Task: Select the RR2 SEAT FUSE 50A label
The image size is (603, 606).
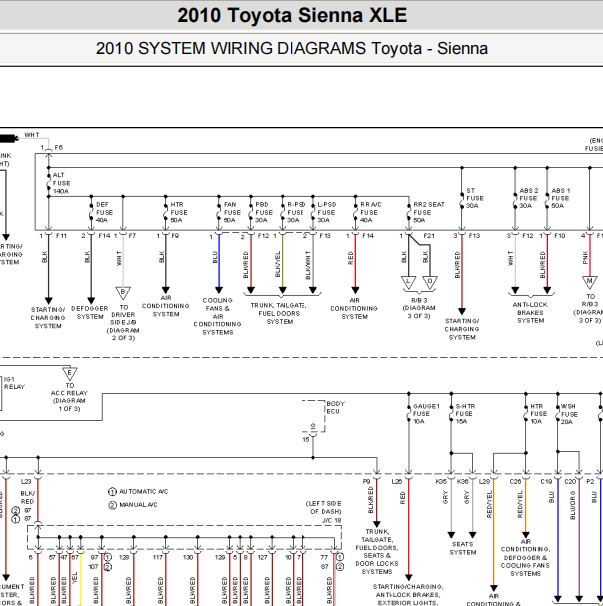Action: point(429,212)
